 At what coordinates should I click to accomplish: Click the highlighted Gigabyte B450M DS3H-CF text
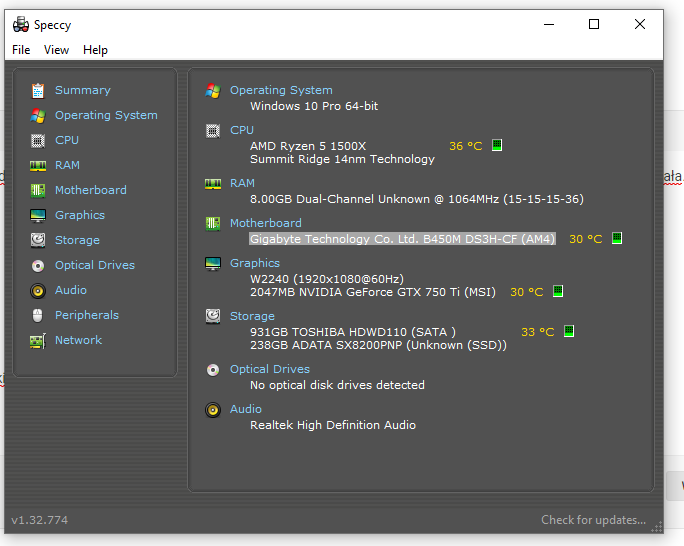click(402, 239)
